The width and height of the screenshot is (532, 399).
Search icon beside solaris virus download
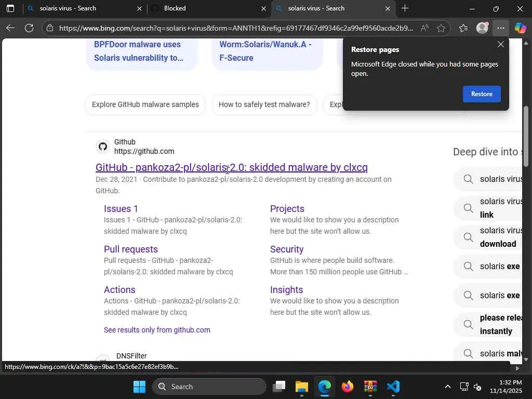click(x=468, y=237)
